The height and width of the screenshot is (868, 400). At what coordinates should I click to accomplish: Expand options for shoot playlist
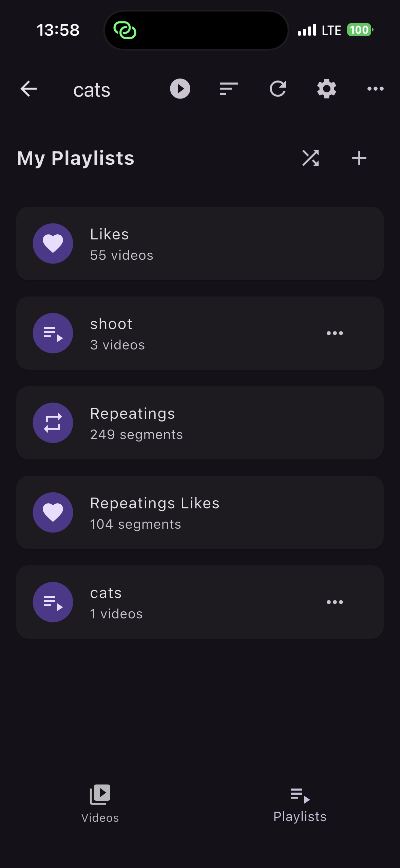[x=335, y=333]
